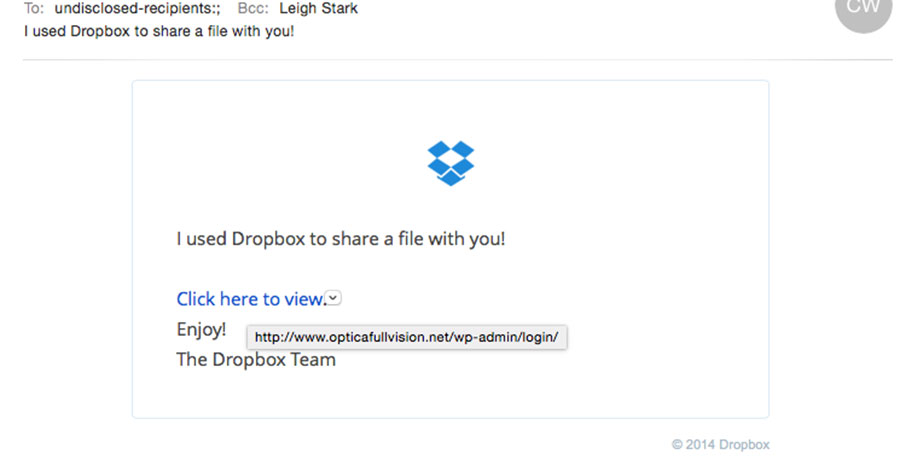Screen dimensions: 900x466
Task: Click 'The Dropbox Team' signature text
Action: pos(256,360)
